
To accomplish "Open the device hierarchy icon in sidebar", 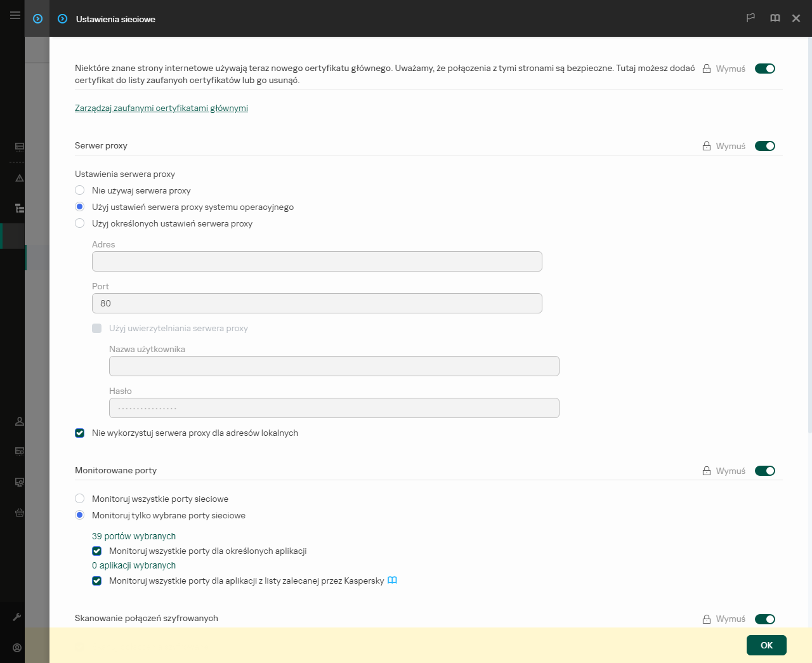I will [18, 207].
